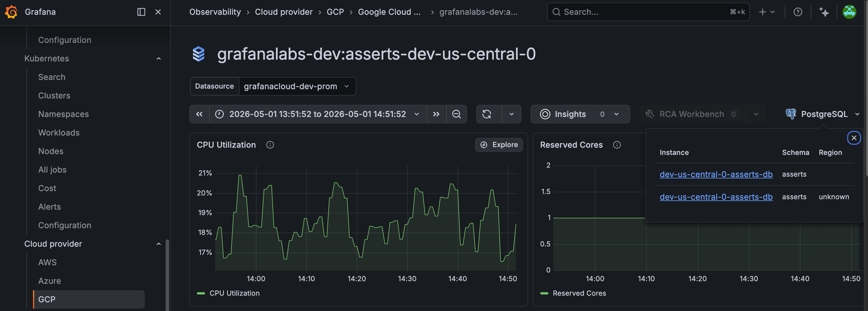Open first dev-us-central-0-asserts-db link
The image size is (868, 311).
click(716, 175)
